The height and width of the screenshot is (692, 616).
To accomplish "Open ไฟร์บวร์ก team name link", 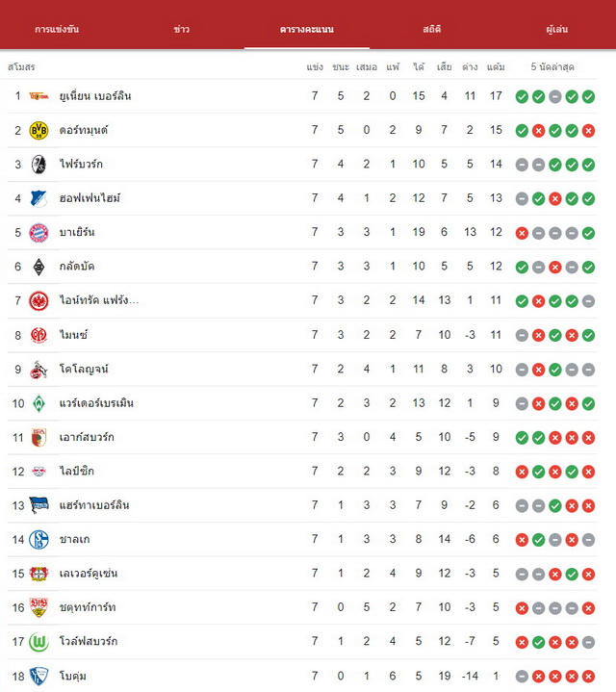I will [x=81, y=165].
